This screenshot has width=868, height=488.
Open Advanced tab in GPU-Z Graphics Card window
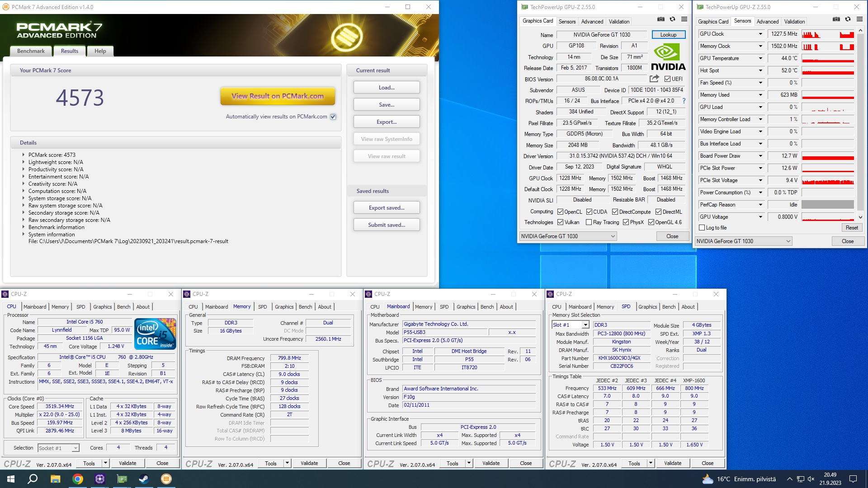pos(592,22)
